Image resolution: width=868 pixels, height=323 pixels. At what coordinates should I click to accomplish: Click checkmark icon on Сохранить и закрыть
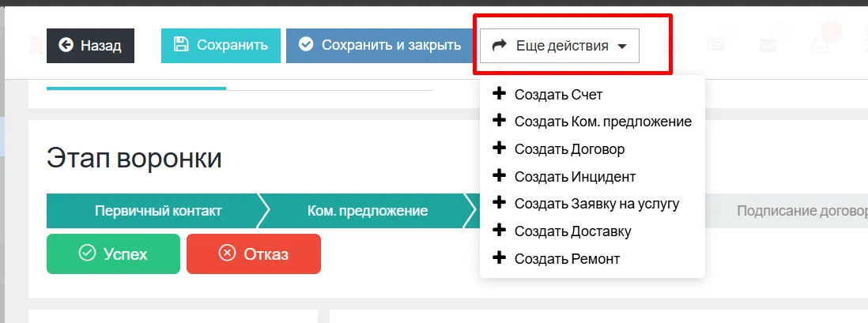coord(306,45)
